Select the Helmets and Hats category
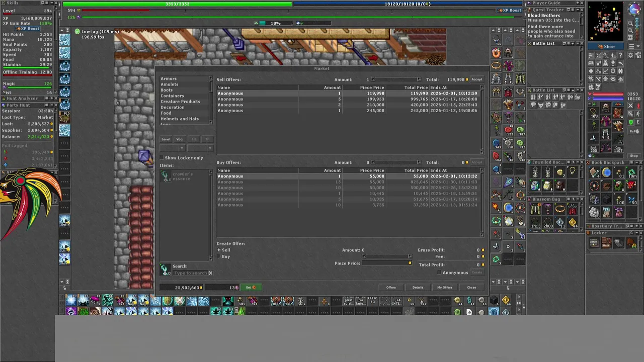Image resolution: width=644 pixels, height=362 pixels. [x=180, y=119]
